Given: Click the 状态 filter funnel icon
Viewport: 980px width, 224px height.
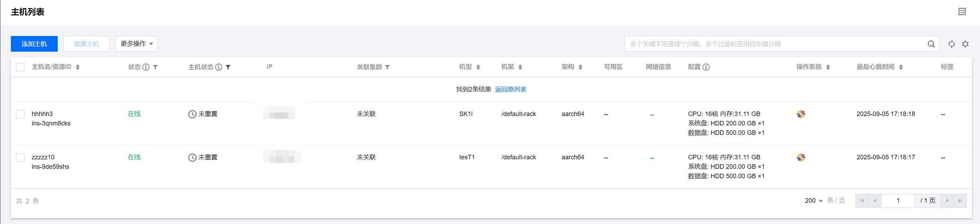Looking at the screenshot, I should point(155,67).
